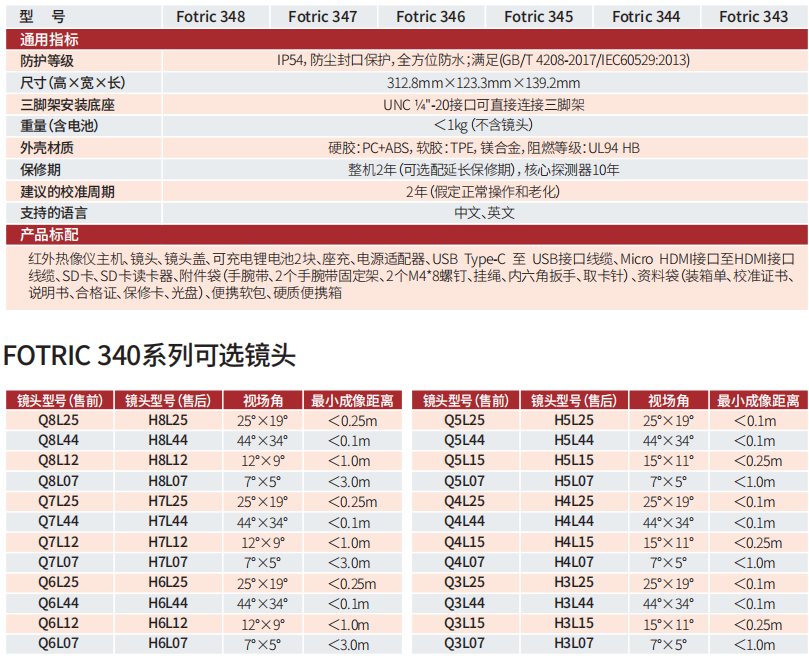Click the Q8L25 lens model cell
Image resolution: width=809 pixels, height=661 pixels.
tap(59, 421)
